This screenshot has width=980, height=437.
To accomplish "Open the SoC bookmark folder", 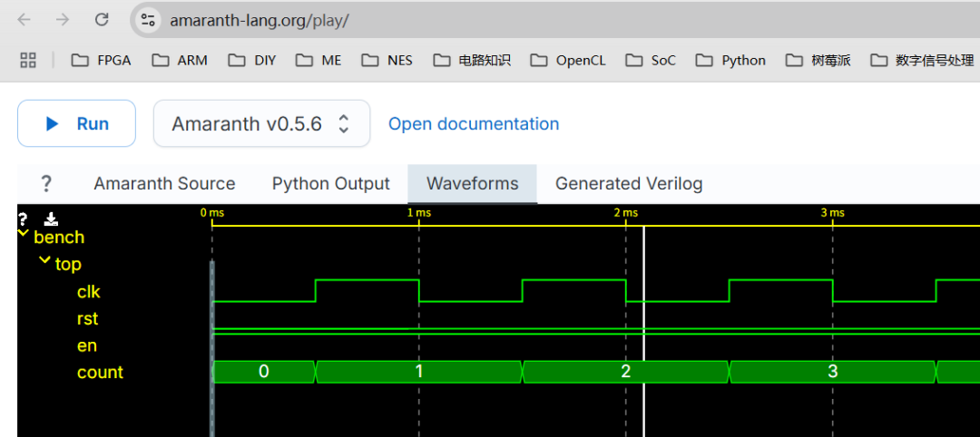I will pyautogui.click(x=651, y=61).
